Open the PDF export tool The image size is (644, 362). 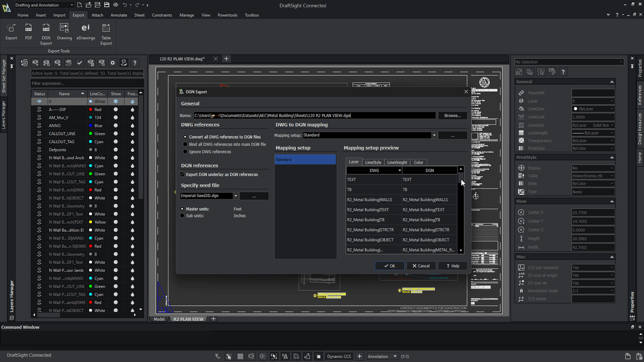tap(28, 32)
